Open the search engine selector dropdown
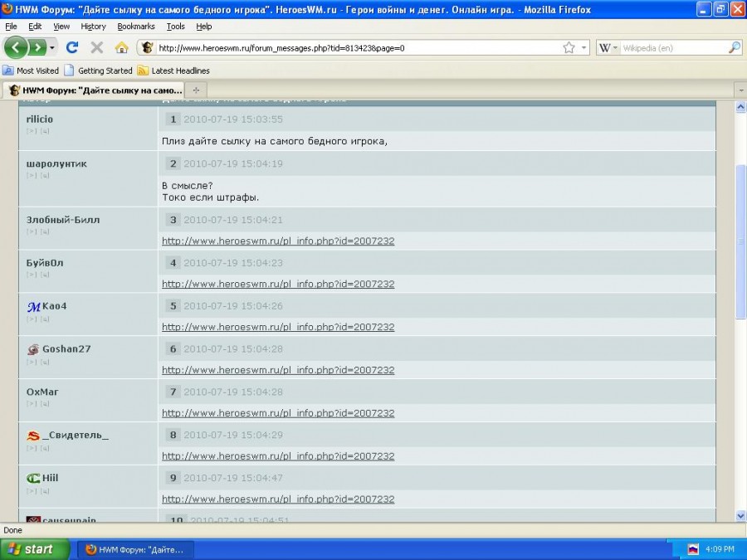 coord(615,47)
